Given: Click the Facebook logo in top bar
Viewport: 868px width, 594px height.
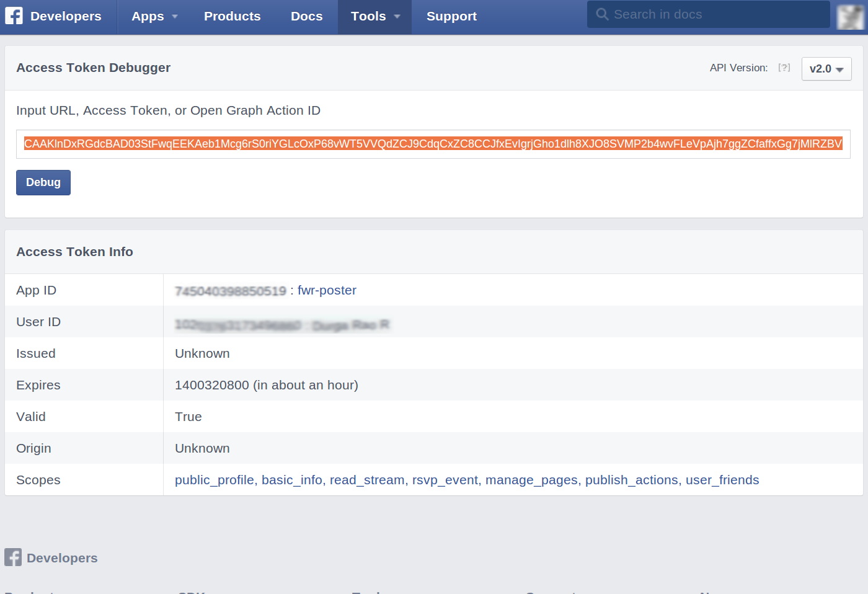Looking at the screenshot, I should click(14, 16).
